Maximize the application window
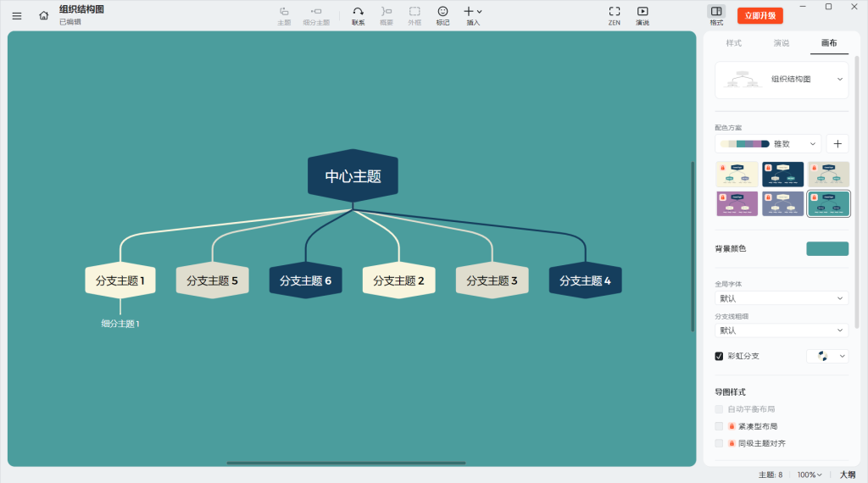The width and height of the screenshot is (868, 483). point(828,7)
